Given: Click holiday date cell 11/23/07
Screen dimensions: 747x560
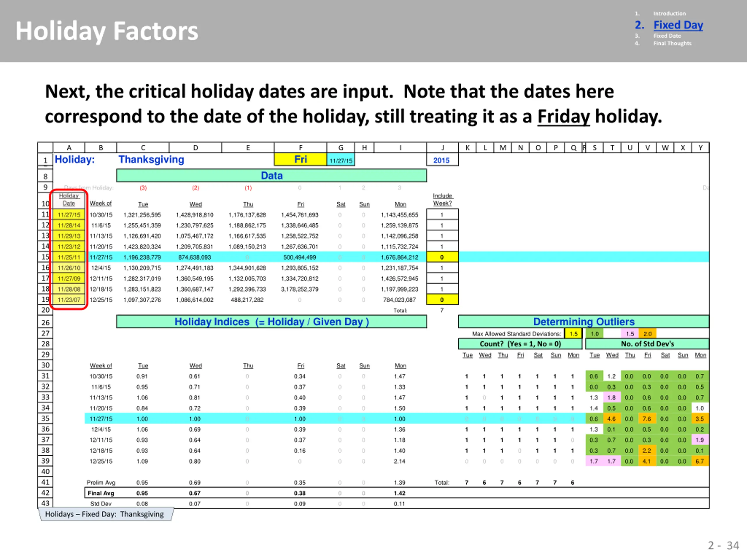Looking at the screenshot, I should 69,300.
